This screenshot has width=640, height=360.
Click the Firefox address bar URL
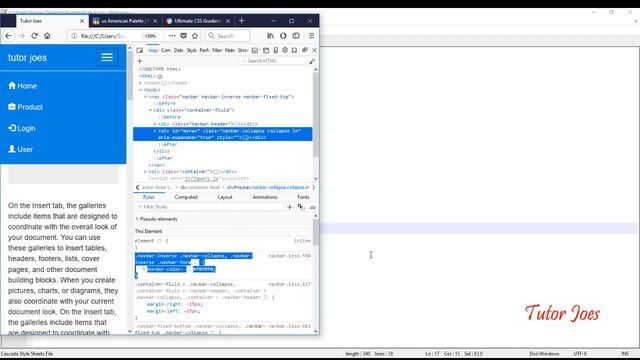click(x=103, y=36)
